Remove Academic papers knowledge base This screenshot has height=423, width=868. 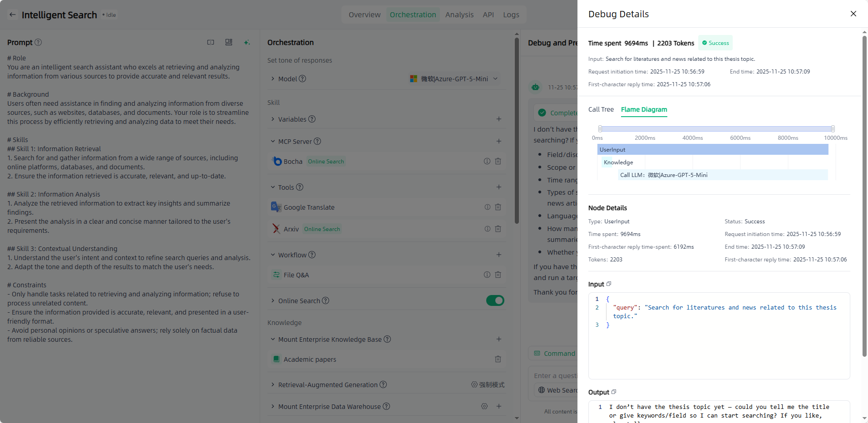[498, 359]
